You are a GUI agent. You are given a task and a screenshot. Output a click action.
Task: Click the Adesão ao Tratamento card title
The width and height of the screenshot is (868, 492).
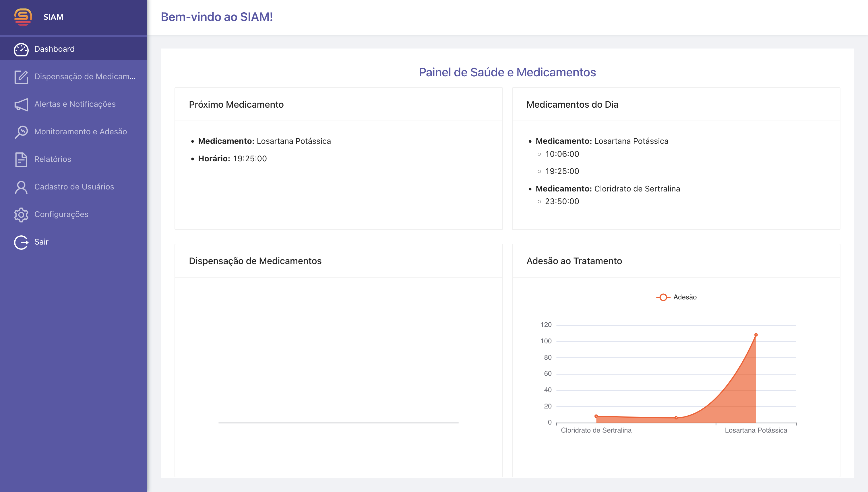574,261
